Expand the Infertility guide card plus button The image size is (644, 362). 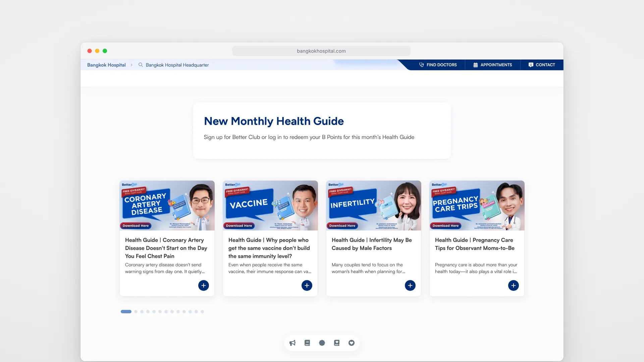coord(410,285)
